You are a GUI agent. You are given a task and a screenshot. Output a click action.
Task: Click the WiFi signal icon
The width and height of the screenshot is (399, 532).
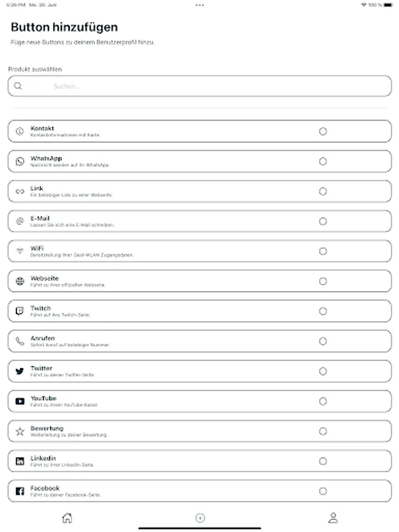[x=20, y=251]
